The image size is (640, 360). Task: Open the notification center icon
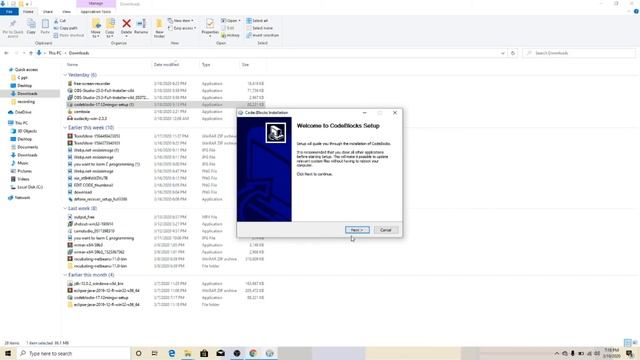pos(630,353)
